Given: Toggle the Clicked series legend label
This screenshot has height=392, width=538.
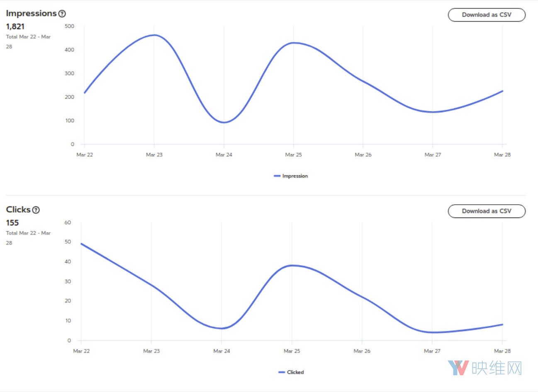Looking at the screenshot, I should point(295,372).
